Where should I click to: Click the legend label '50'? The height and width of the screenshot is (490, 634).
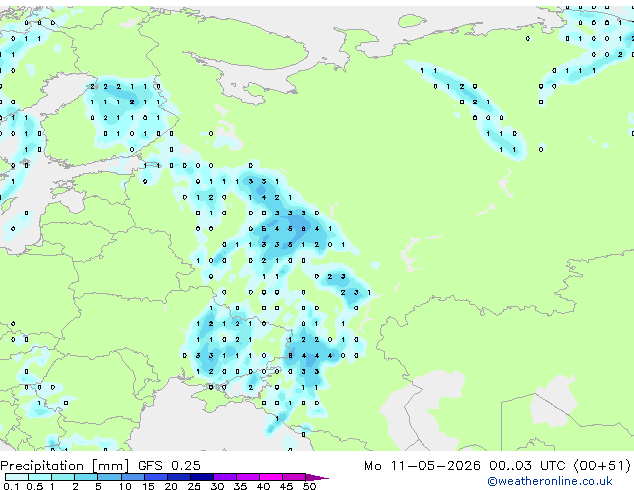[309, 486]
